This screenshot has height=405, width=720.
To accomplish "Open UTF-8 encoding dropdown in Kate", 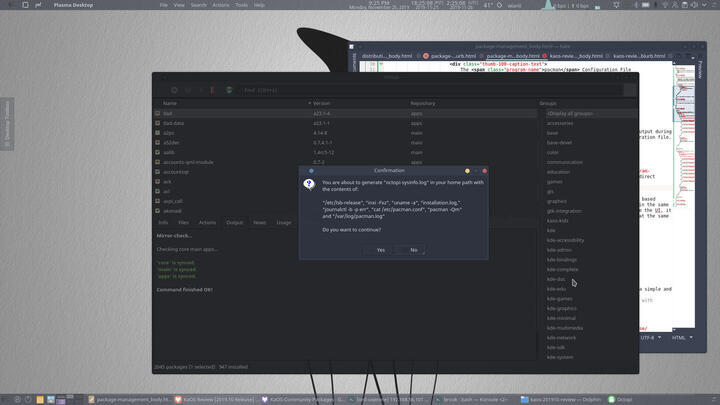I will click(651, 338).
